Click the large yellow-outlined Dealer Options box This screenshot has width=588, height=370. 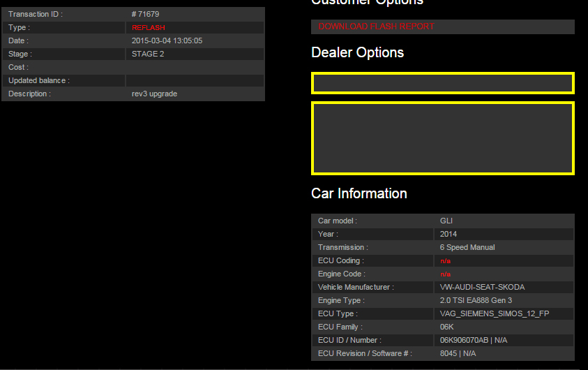[x=442, y=138]
